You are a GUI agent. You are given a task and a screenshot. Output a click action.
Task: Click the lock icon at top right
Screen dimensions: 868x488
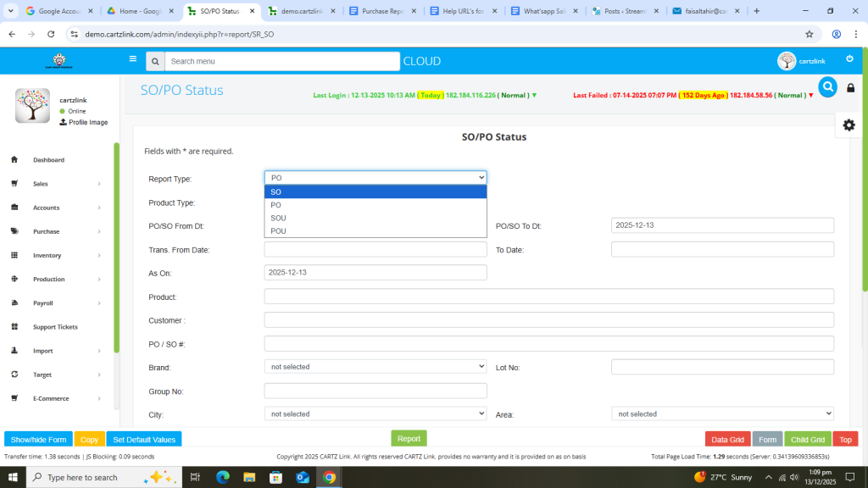tap(850, 88)
